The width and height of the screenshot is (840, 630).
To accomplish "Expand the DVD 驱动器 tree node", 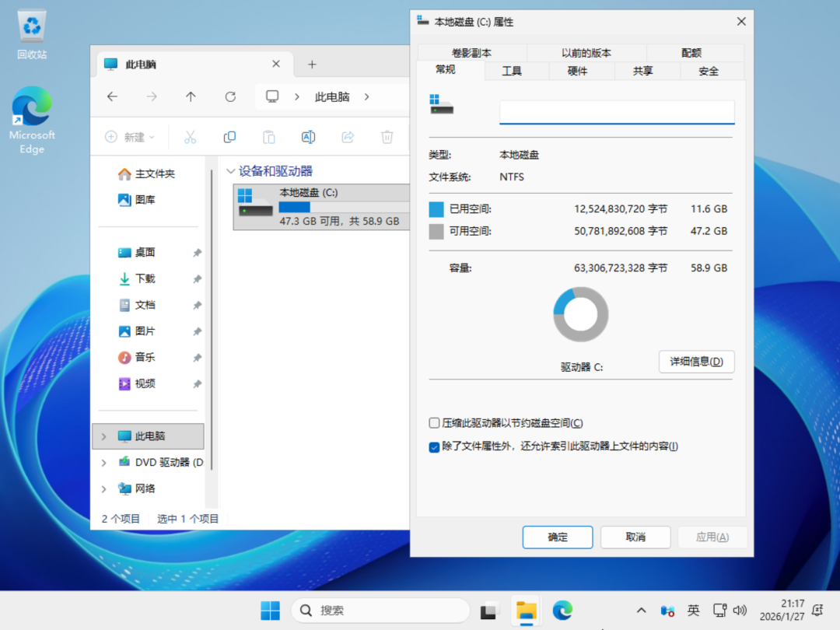I will click(104, 463).
